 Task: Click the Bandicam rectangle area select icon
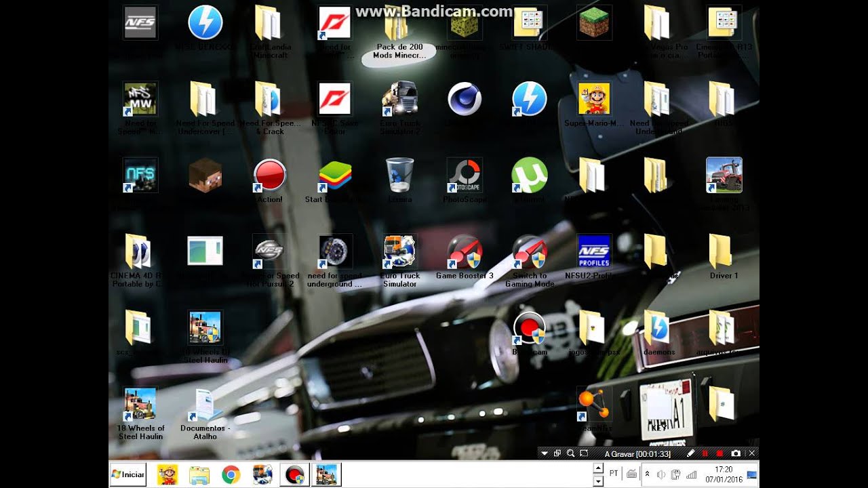[x=584, y=453]
